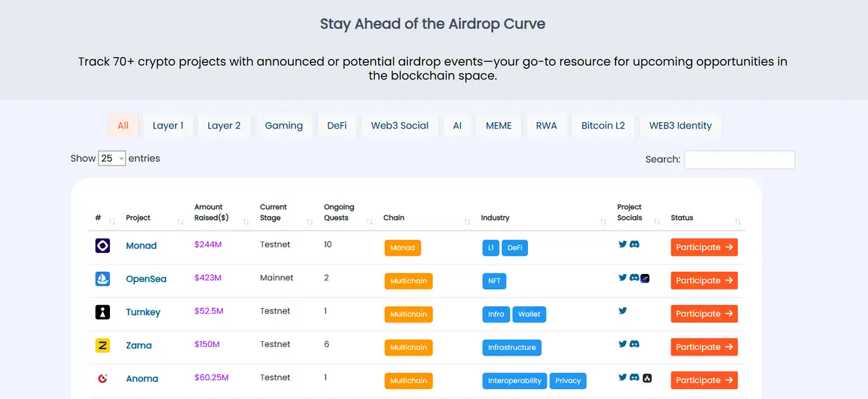Click the Monad project logo
This screenshot has width=868, height=399.
103,246
